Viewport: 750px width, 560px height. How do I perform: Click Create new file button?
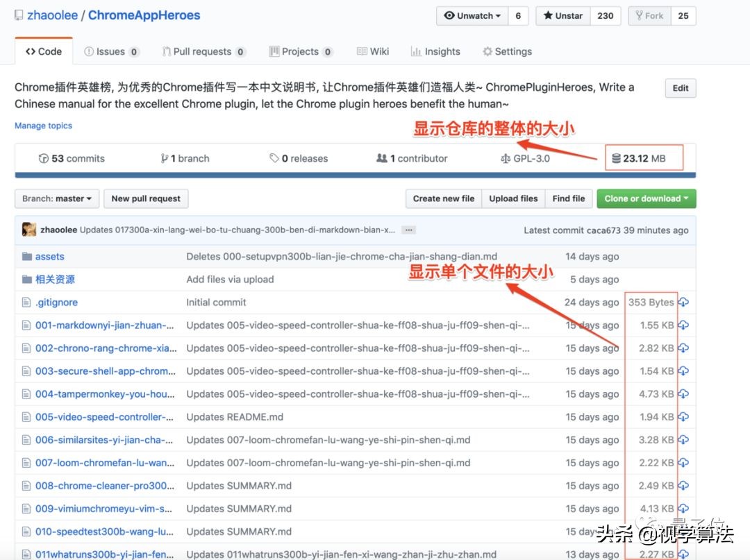[444, 198]
